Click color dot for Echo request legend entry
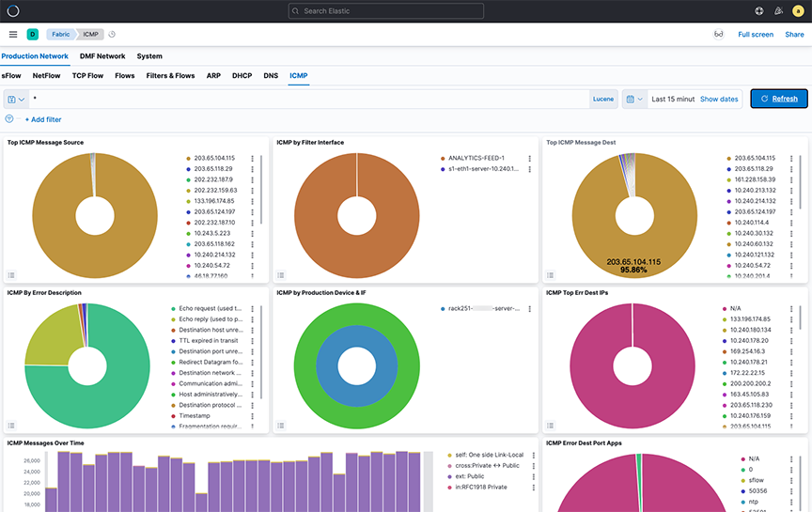 click(174, 308)
